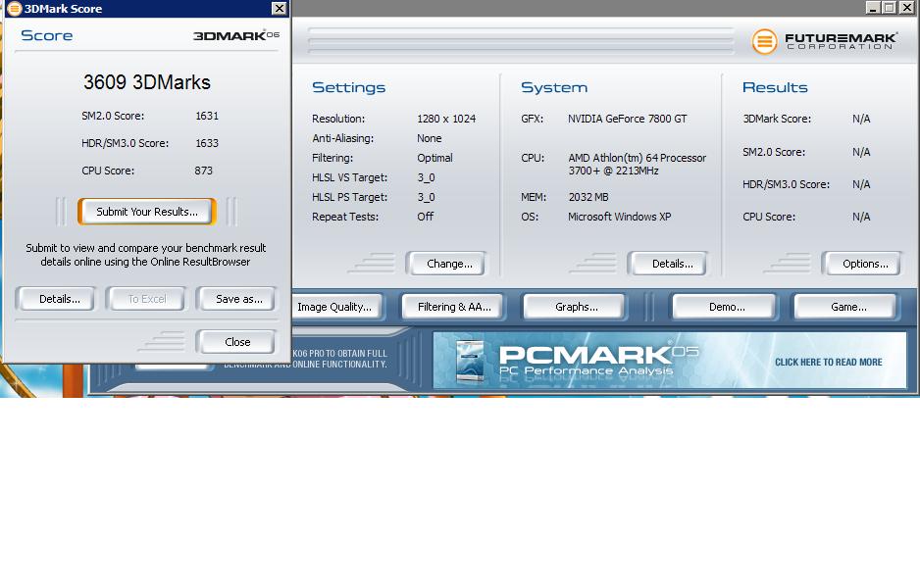Click the Filtering value Optimal

[x=434, y=159]
